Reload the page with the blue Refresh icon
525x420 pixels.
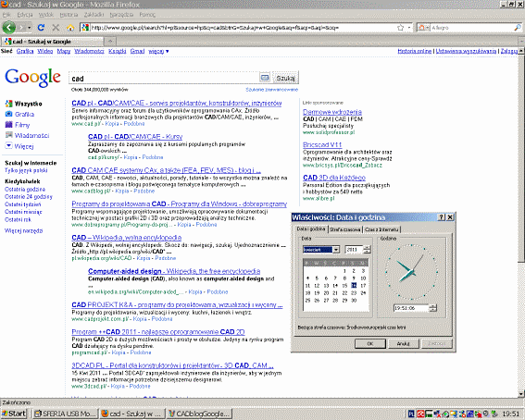click(x=41, y=28)
